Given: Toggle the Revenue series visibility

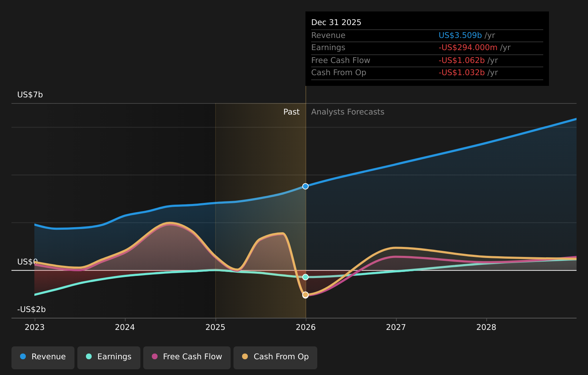Looking at the screenshot, I should 43,357.
